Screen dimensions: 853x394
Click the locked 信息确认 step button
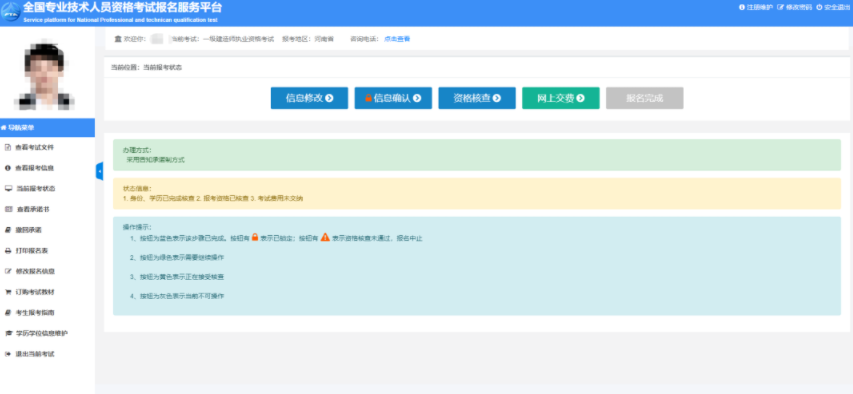click(x=393, y=98)
